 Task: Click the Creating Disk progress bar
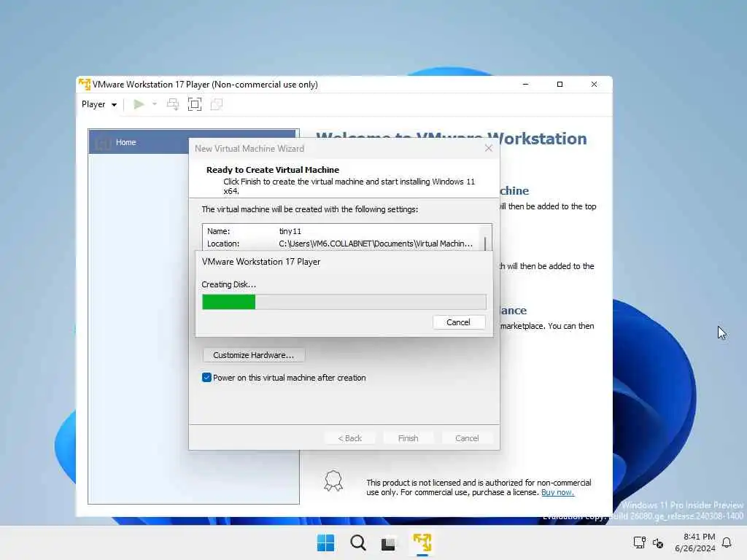pyautogui.click(x=344, y=302)
